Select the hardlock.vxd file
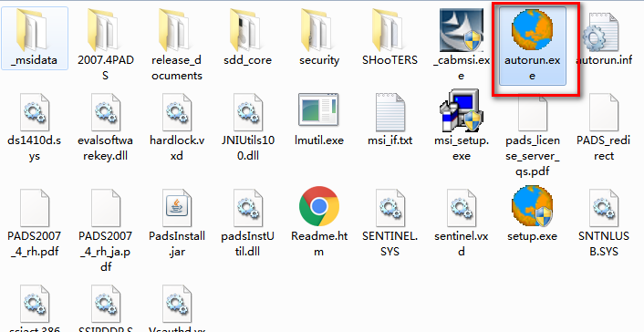644x332 pixels. point(177,128)
